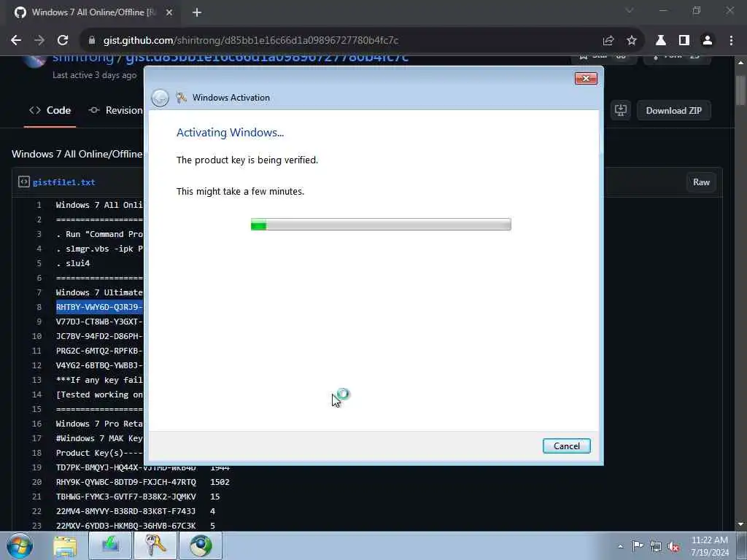Click the key line starting V77DJ-CT8WB
Screen dimensions: 747x560
coord(99,322)
